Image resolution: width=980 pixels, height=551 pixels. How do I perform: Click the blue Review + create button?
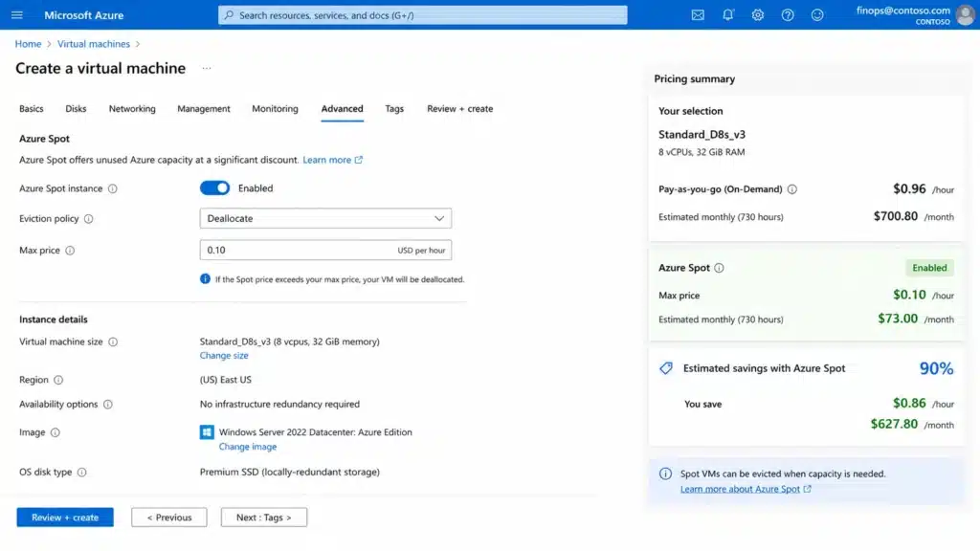(65, 518)
